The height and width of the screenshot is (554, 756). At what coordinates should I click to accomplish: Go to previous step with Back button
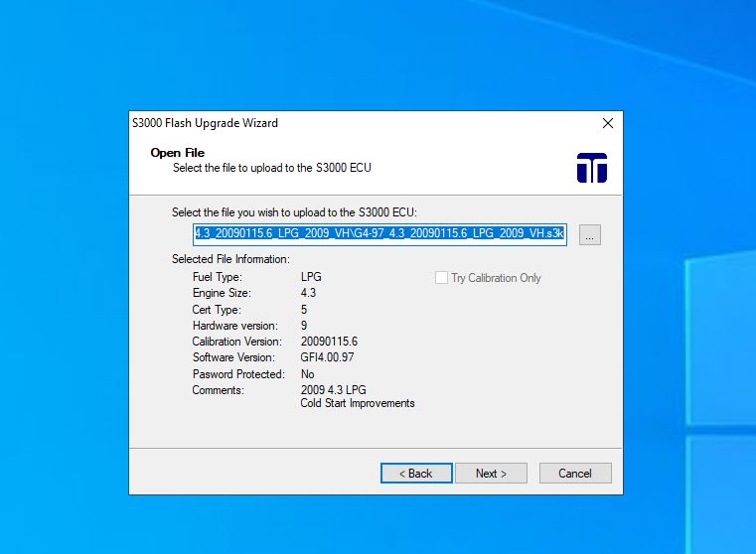(416, 473)
